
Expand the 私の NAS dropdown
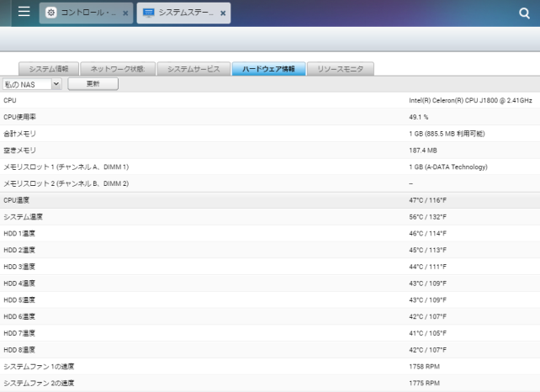point(32,84)
